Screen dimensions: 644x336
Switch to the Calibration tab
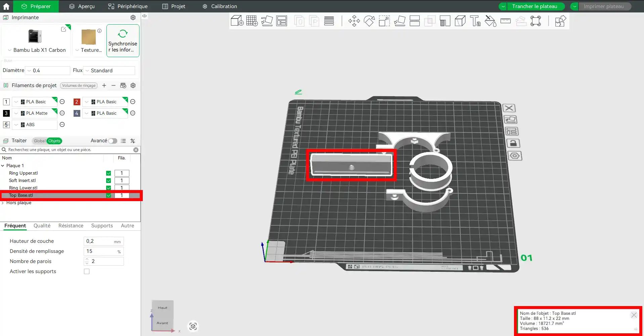point(220,6)
